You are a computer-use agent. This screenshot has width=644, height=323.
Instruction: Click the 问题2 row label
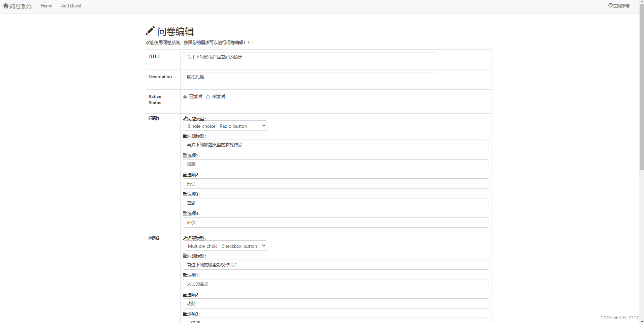click(x=154, y=238)
